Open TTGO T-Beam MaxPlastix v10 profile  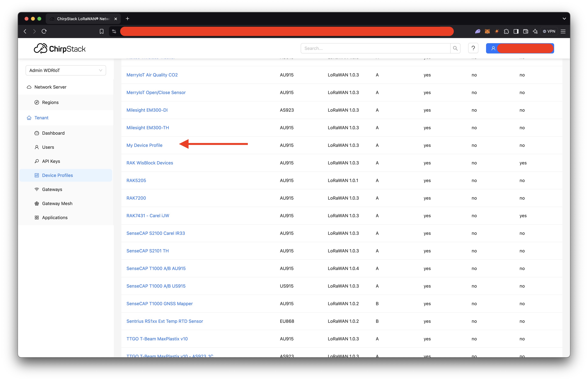[x=157, y=339]
